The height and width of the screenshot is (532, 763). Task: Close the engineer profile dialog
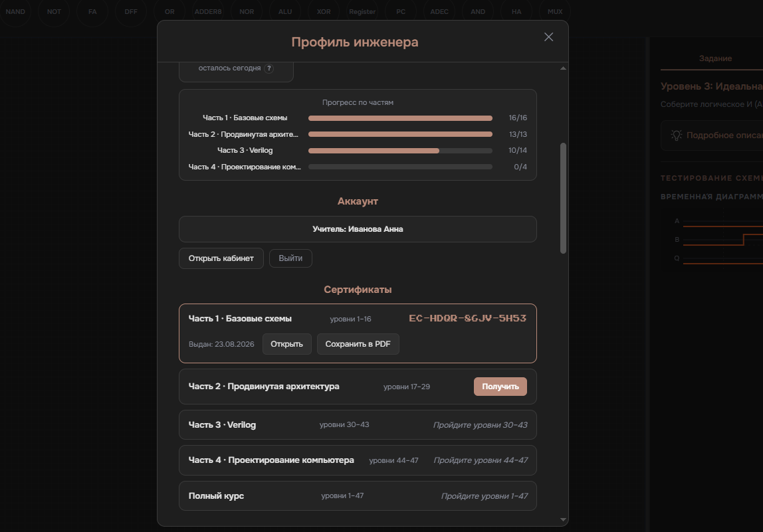[x=548, y=37]
